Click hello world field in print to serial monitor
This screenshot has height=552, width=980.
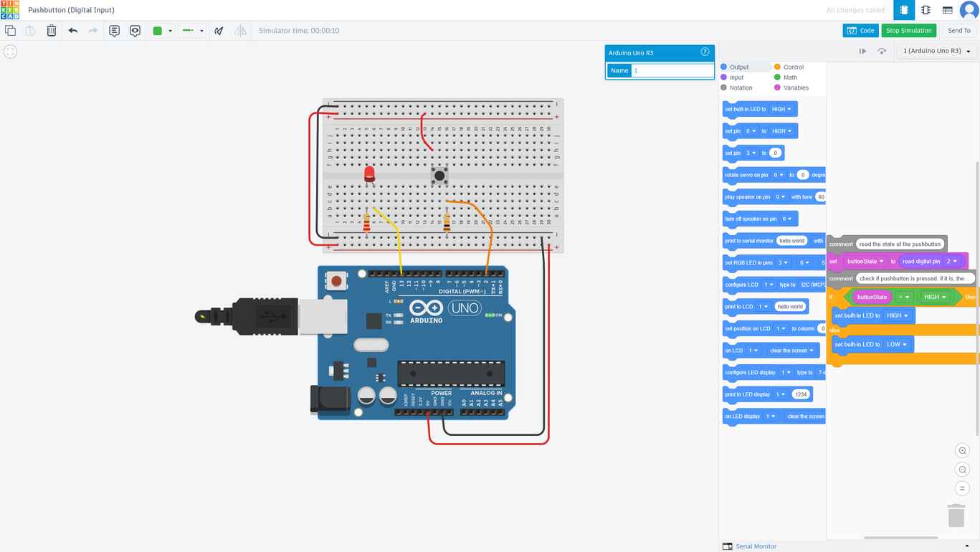[x=792, y=241]
